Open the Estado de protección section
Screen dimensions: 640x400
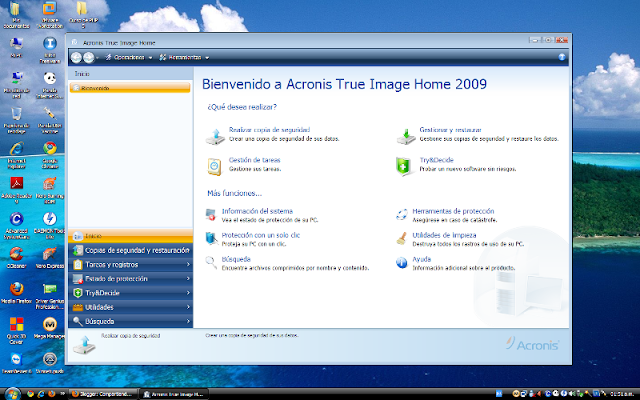(131, 278)
